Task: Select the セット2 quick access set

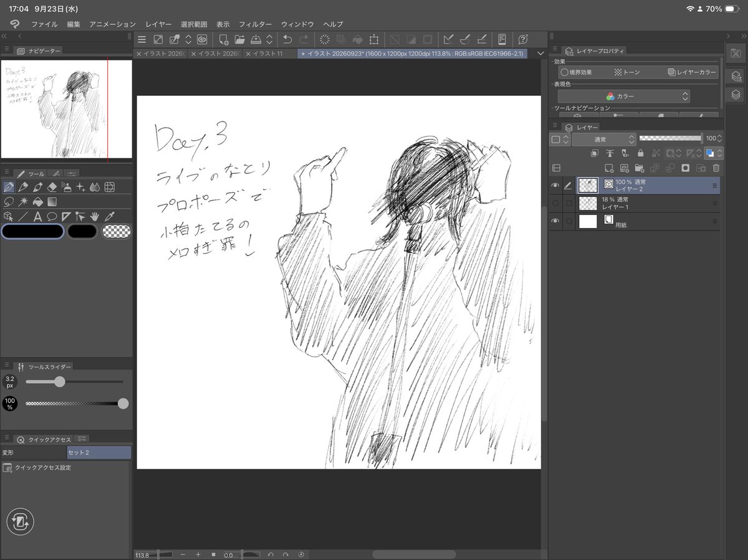Action: tap(99, 452)
